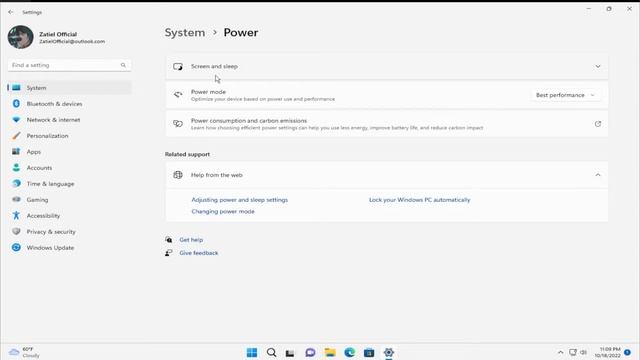Open Bluetooth & devices settings
Image resolution: width=640 pixels, height=360 pixels.
(x=69, y=104)
